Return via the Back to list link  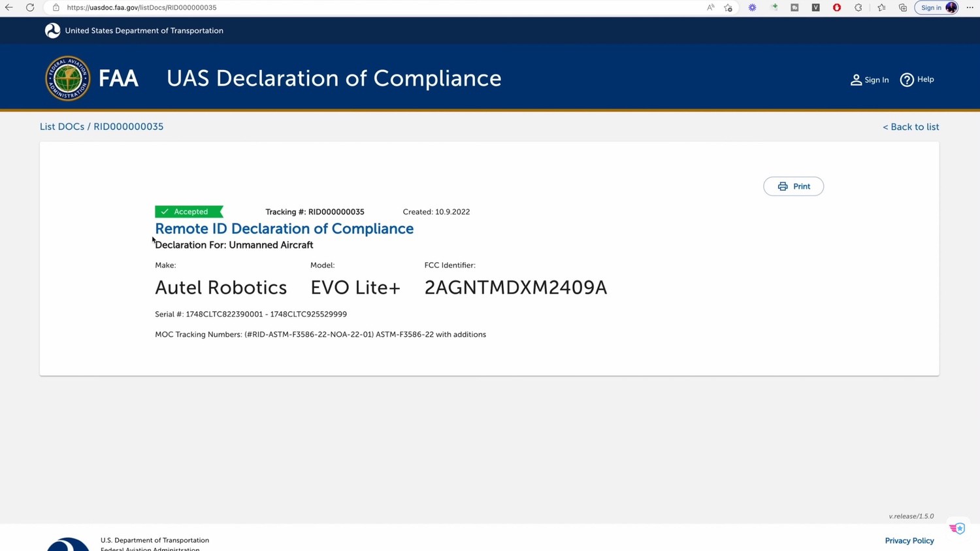(911, 127)
